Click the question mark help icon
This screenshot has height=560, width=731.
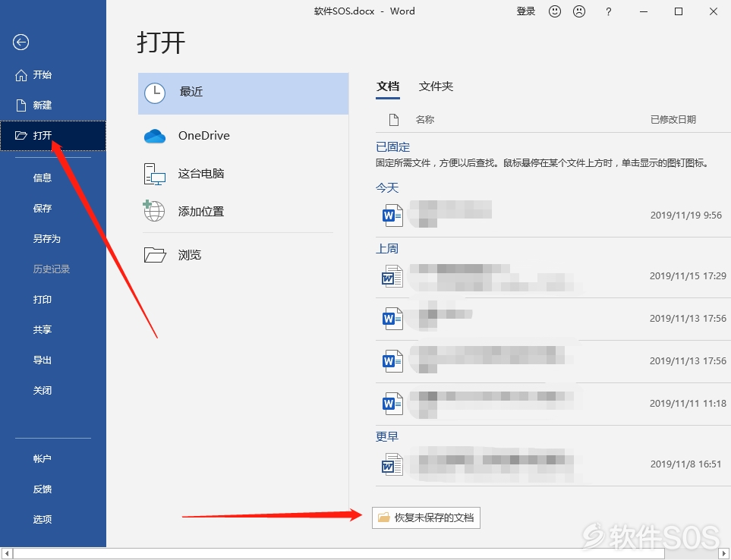pos(608,12)
